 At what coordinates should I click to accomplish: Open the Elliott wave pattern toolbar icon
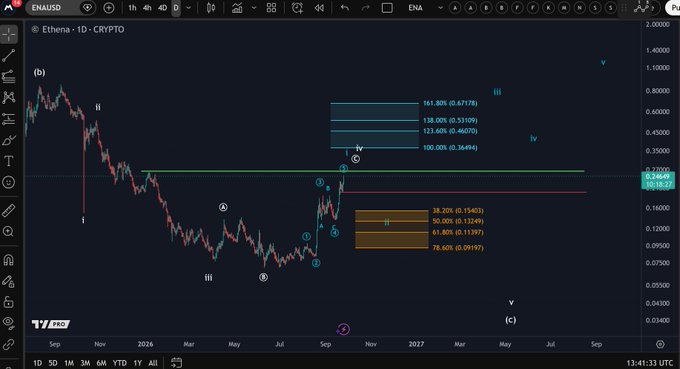[641, 7]
